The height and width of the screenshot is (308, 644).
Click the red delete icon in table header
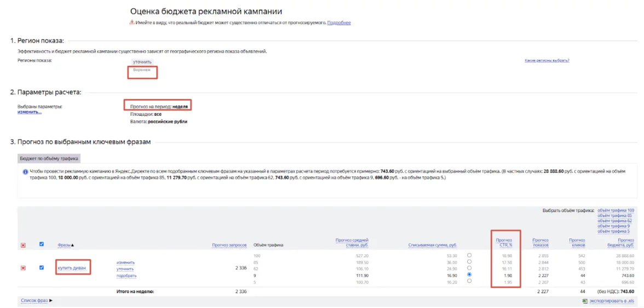pyautogui.click(x=23, y=245)
